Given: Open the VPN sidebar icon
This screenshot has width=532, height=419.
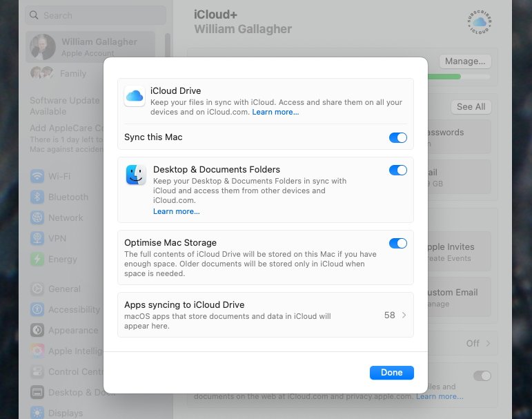Looking at the screenshot, I should [x=37, y=238].
